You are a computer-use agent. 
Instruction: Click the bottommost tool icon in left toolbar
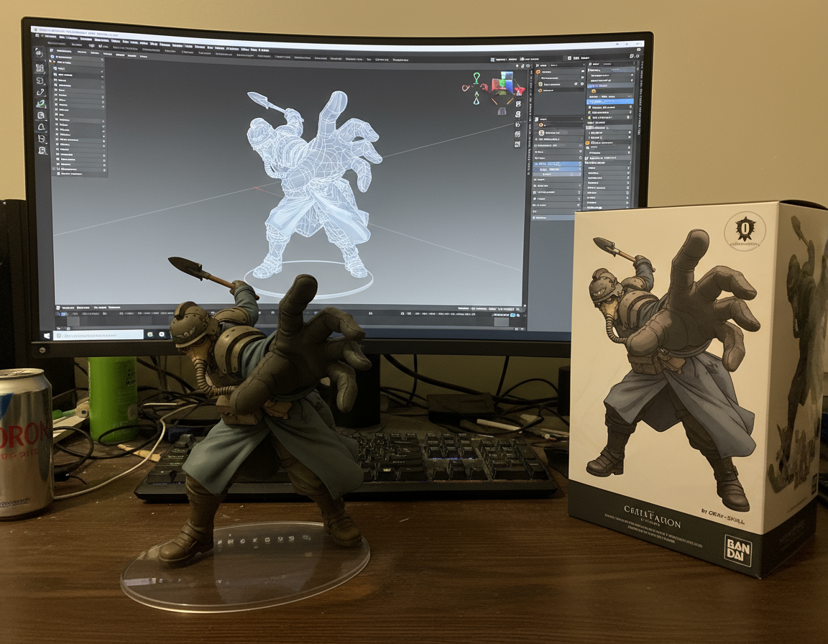pos(42,150)
